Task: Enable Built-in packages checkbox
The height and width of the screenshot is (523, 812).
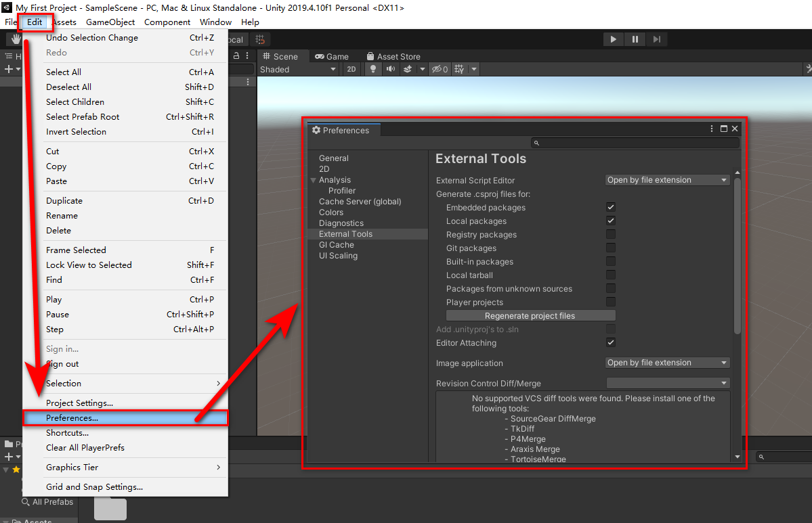Action: click(x=611, y=261)
